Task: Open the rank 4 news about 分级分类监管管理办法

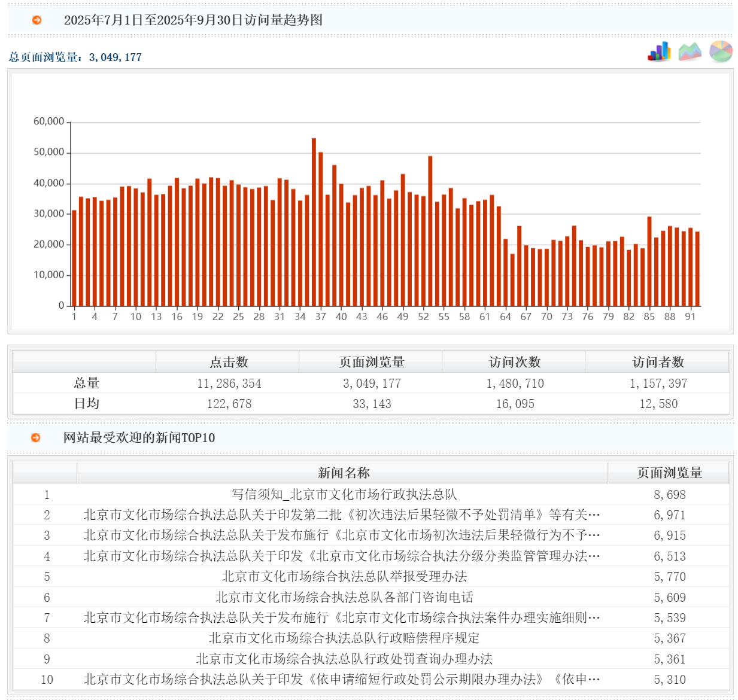Action: pyautogui.click(x=341, y=556)
